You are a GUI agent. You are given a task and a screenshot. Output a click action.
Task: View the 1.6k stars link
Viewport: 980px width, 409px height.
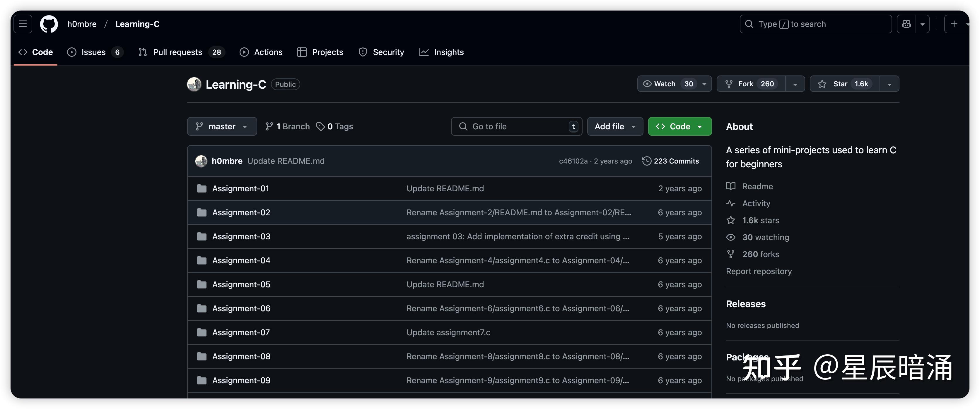click(761, 220)
